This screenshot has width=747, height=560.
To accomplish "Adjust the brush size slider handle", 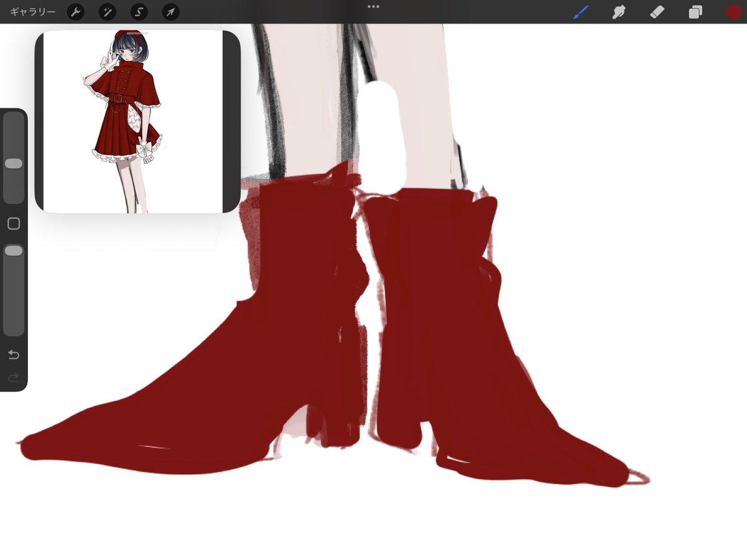I will (x=14, y=163).
